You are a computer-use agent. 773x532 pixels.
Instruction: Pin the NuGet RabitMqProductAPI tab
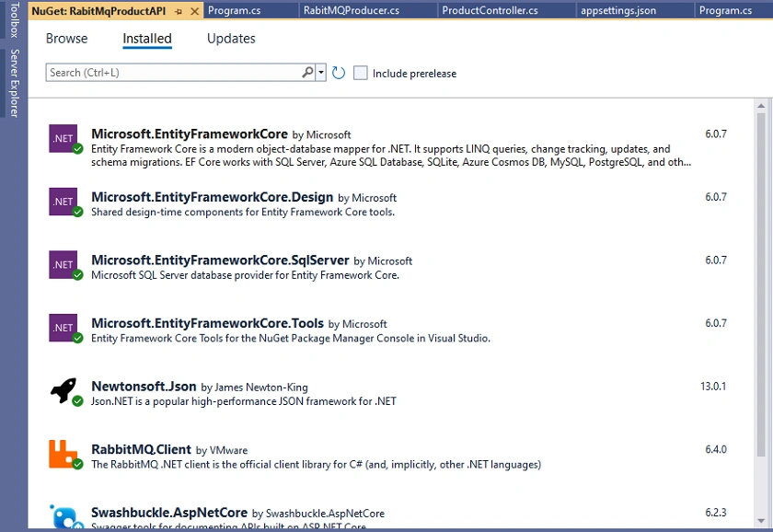tap(179, 11)
